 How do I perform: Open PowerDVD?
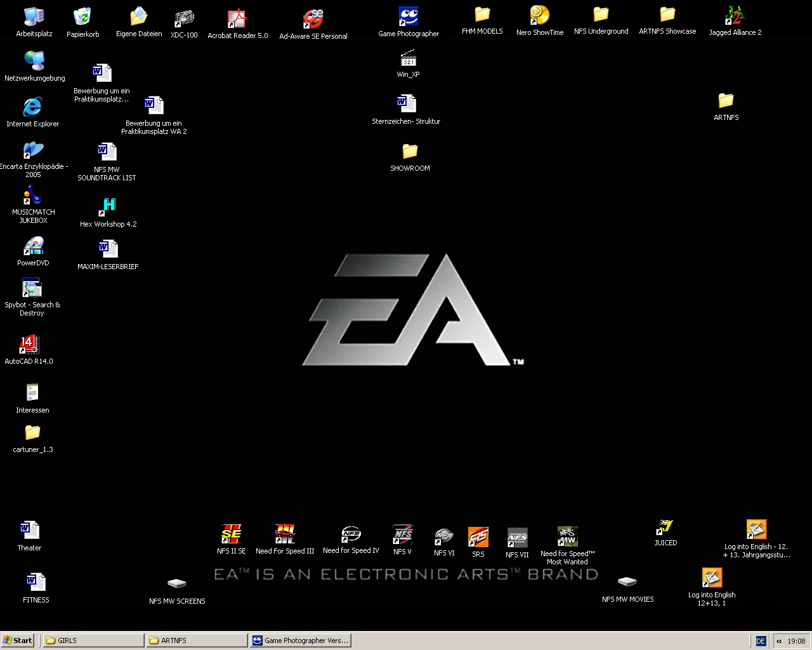[33, 248]
